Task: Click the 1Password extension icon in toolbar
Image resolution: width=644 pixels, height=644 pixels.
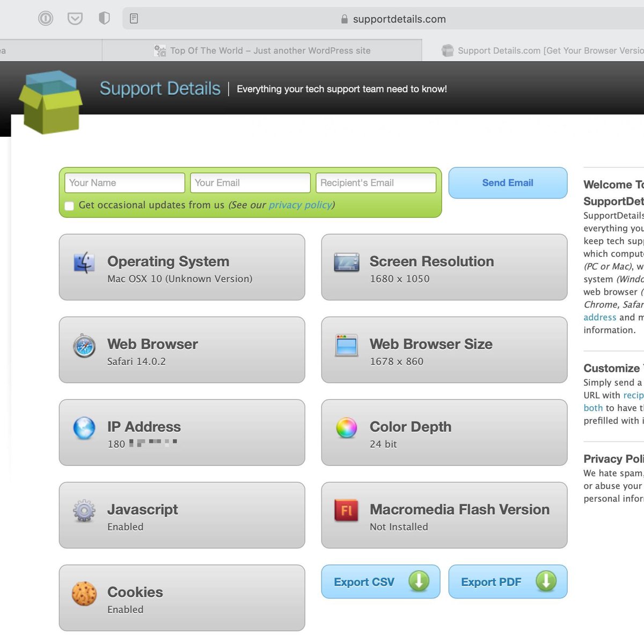Action: pos(46,19)
